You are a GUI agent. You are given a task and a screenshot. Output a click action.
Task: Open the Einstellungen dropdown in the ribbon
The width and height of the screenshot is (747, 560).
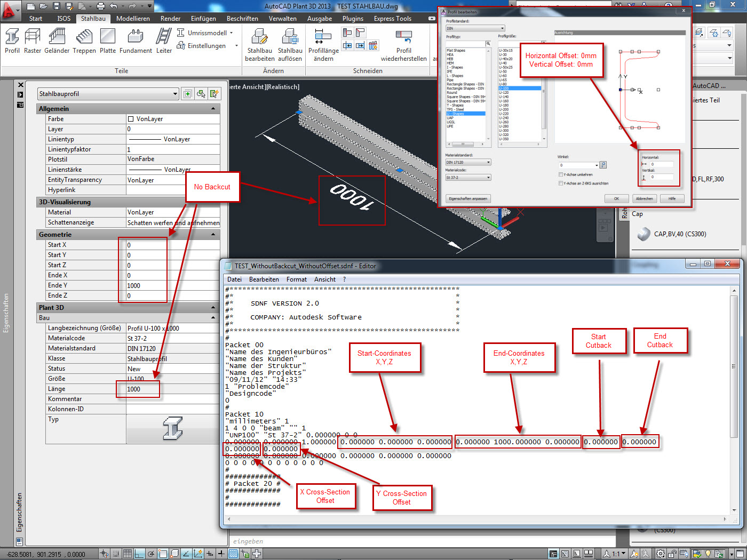coord(236,46)
